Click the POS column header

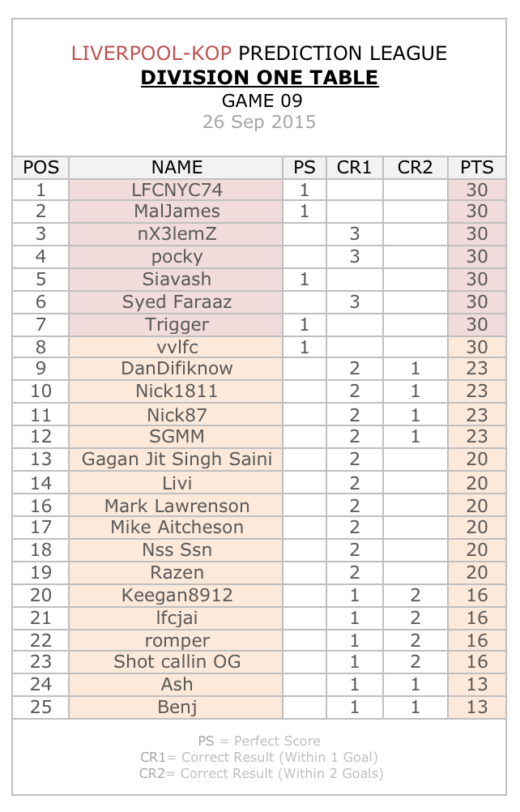tap(40, 167)
